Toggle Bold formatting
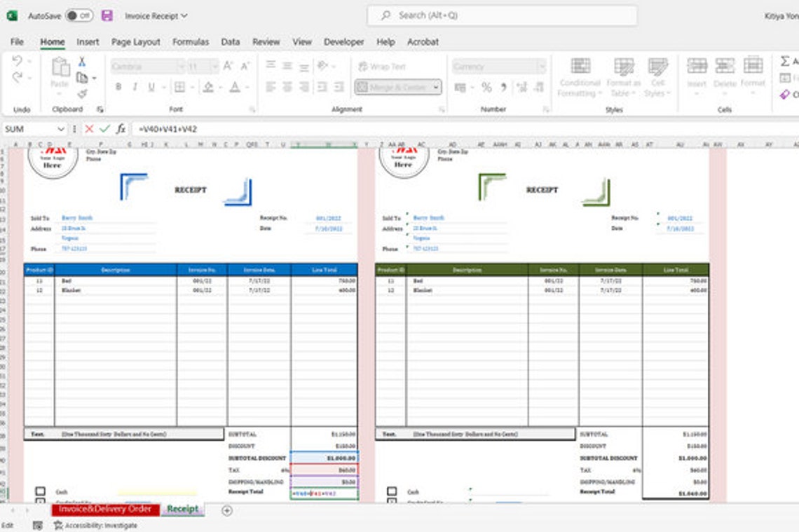The height and width of the screenshot is (532, 799). (118, 87)
